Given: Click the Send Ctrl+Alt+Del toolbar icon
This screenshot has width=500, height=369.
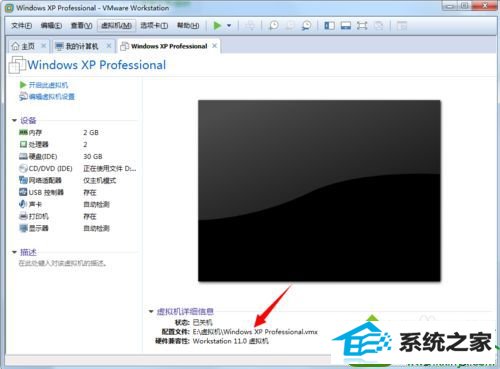Looking at the screenshot, I should pyautogui.click(x=250, y=25).
